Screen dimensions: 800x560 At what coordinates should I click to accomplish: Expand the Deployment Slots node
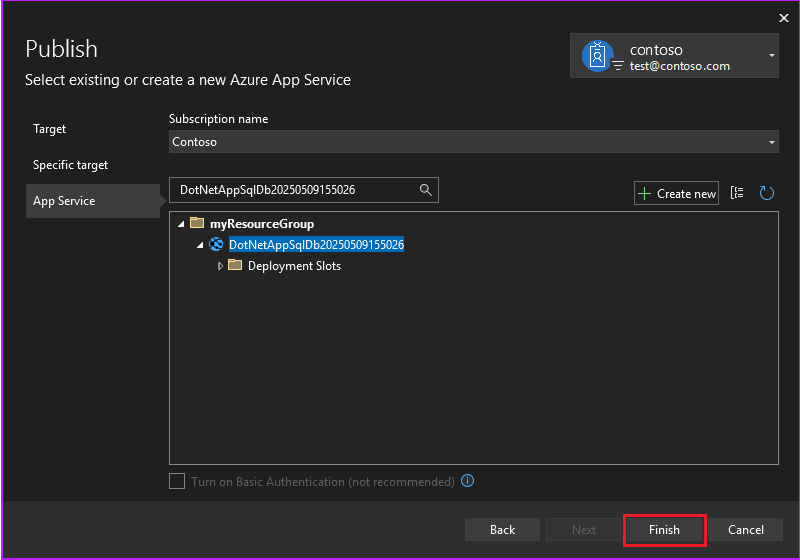220,266
